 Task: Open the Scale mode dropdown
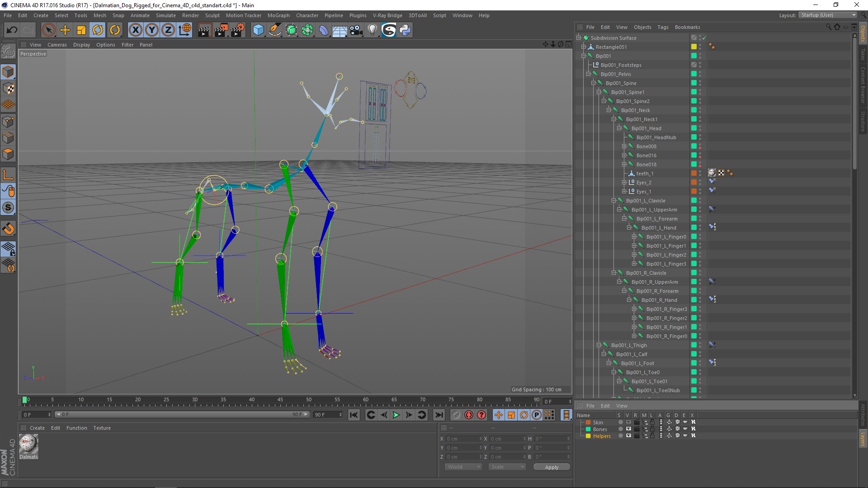tap(507, 467)
